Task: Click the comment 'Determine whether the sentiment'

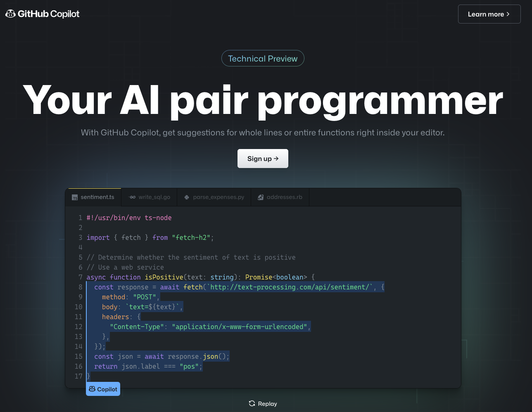Action: [191, 257]
